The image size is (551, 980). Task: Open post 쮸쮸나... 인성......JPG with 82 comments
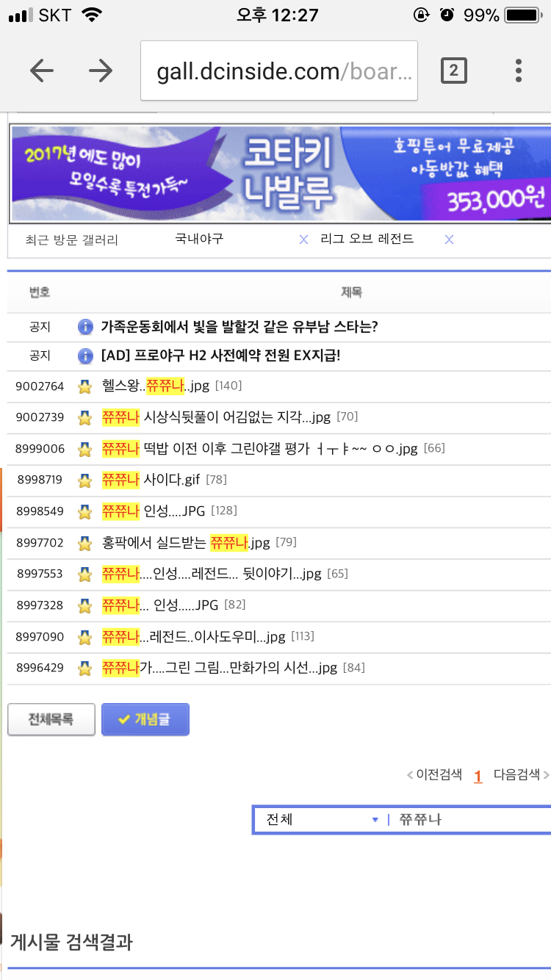(160, 605)
